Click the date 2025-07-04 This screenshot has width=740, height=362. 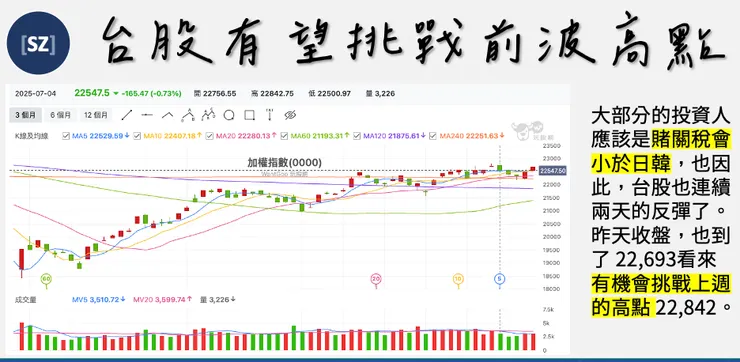[35, 93]
